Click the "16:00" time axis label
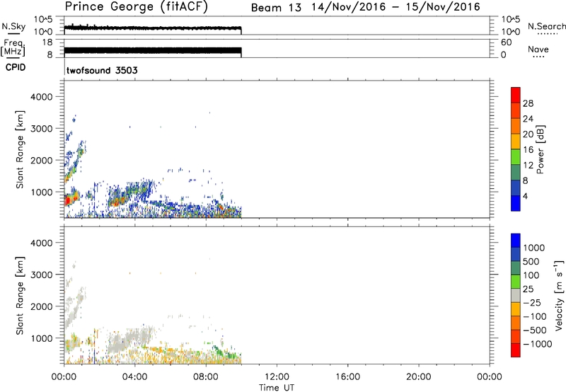Viewport: 566px width, 392px height. [x=347, y=377]
